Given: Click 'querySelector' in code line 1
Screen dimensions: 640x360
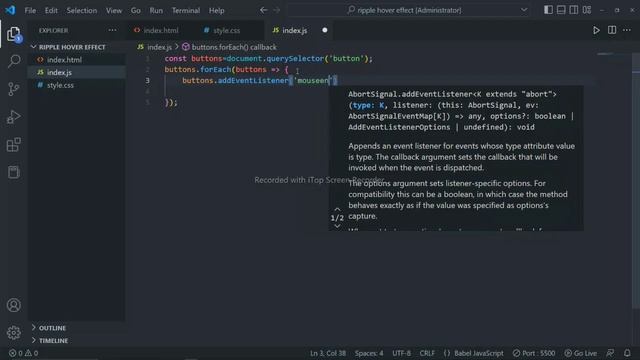Looking at the screenshot, I should [x=295, y=58].
